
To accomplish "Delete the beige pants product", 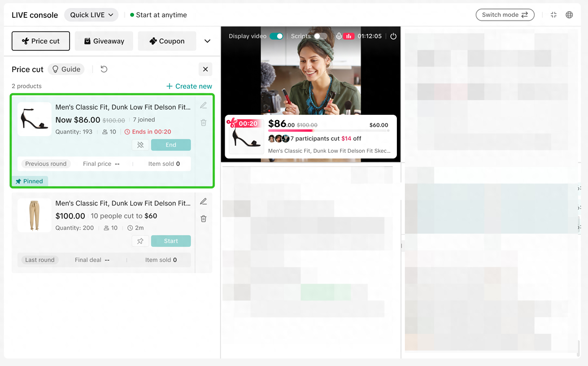I will pos(203,219).
